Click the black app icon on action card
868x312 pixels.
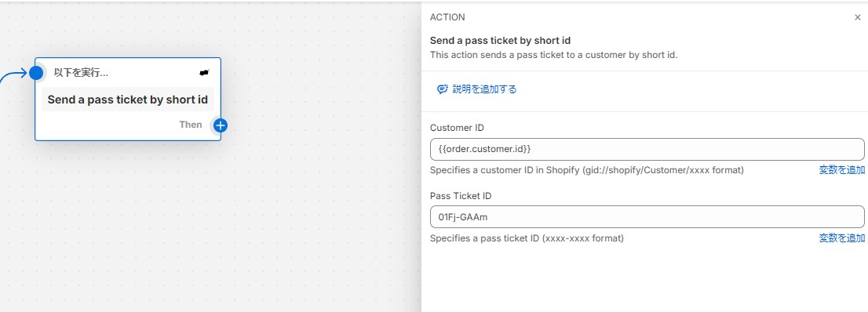click(204, 72)
